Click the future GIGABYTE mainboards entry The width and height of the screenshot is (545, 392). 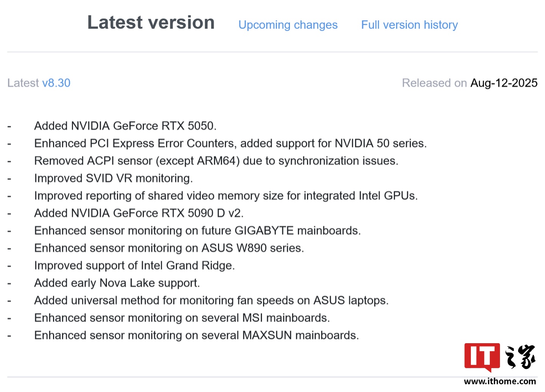pyautogui.click(x=197, y=230)
